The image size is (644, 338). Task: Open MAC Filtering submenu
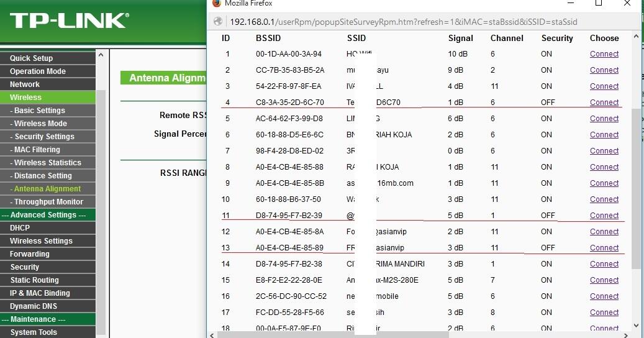48,150
